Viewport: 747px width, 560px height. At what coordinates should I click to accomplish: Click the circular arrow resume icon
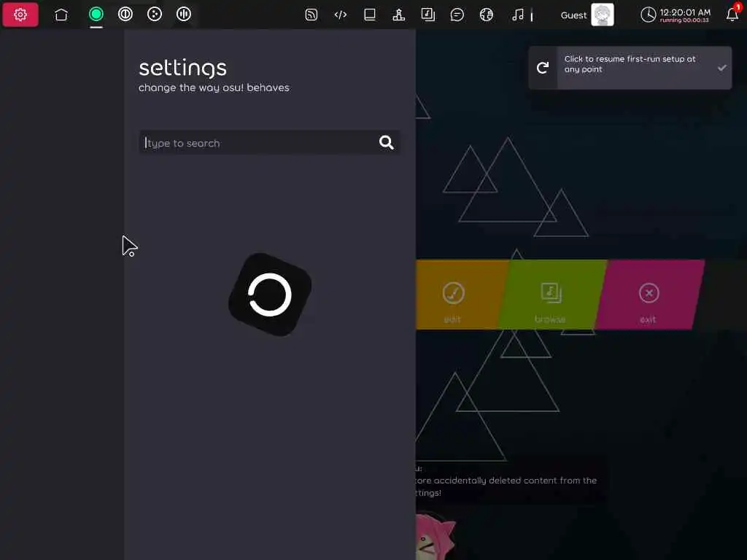543,68
